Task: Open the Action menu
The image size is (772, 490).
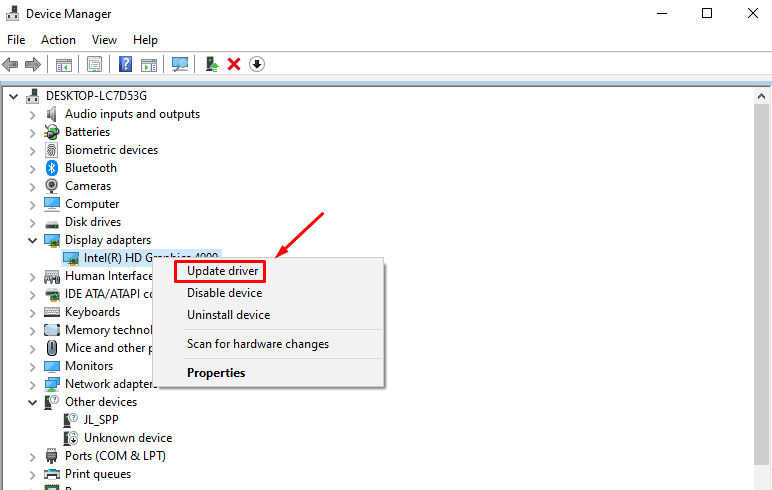Action: click(x=58, y=40)
